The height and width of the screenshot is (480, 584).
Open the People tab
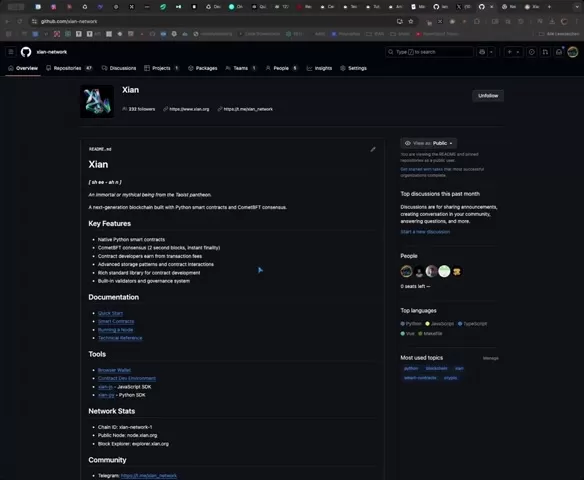click(282, 68)
